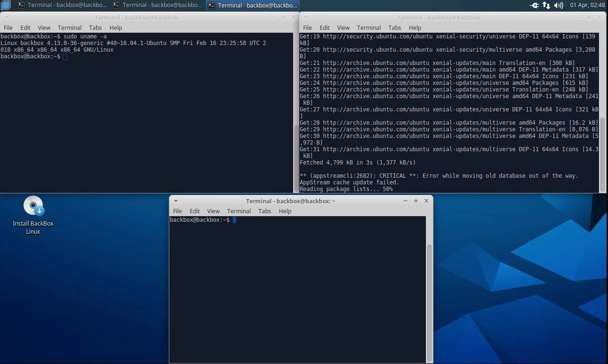Click the USB power plug tray icon
This screenshot has width=608, height=364.
pos(534,5)
